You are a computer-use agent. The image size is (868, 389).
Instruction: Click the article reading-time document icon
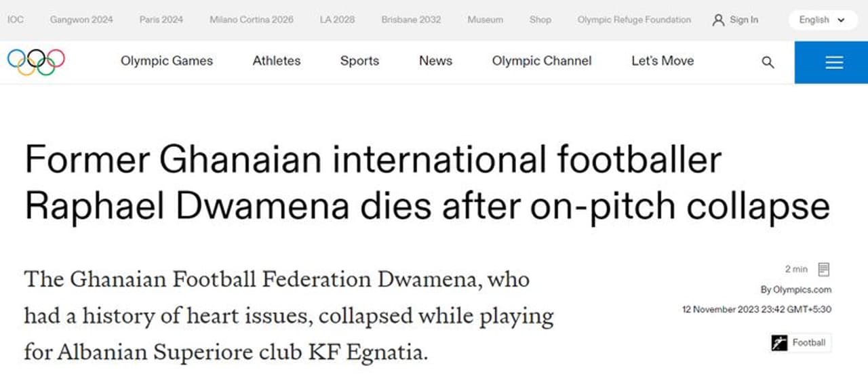[823, 270]
